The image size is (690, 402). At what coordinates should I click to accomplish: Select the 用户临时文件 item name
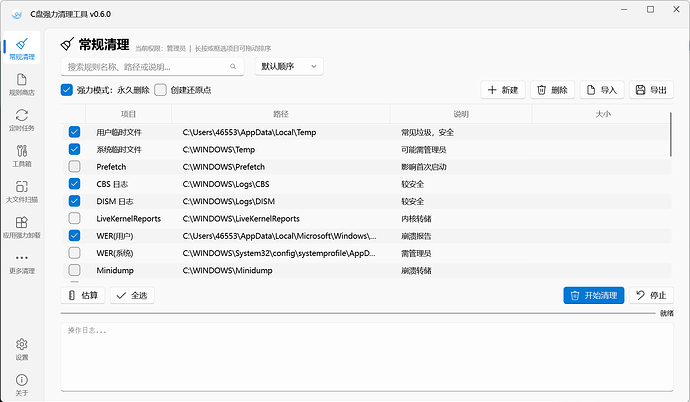pos(119,132)
